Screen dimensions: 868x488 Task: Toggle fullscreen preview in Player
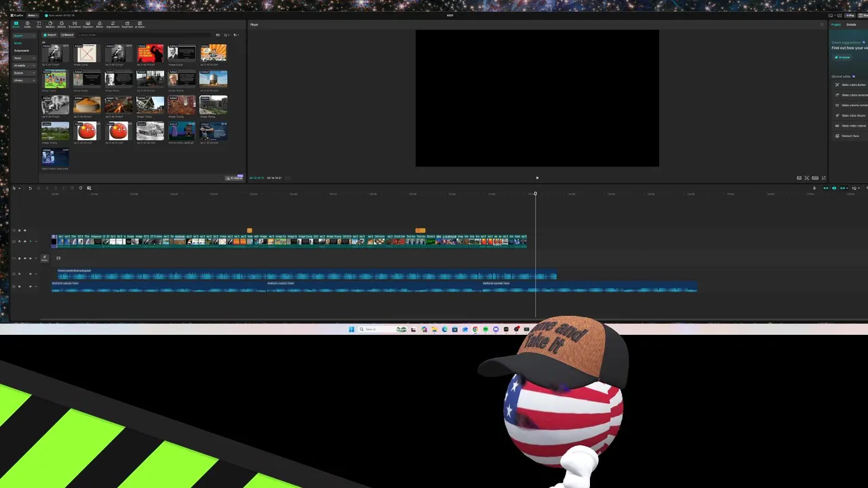pyautogui.click(x=824, y=178)
